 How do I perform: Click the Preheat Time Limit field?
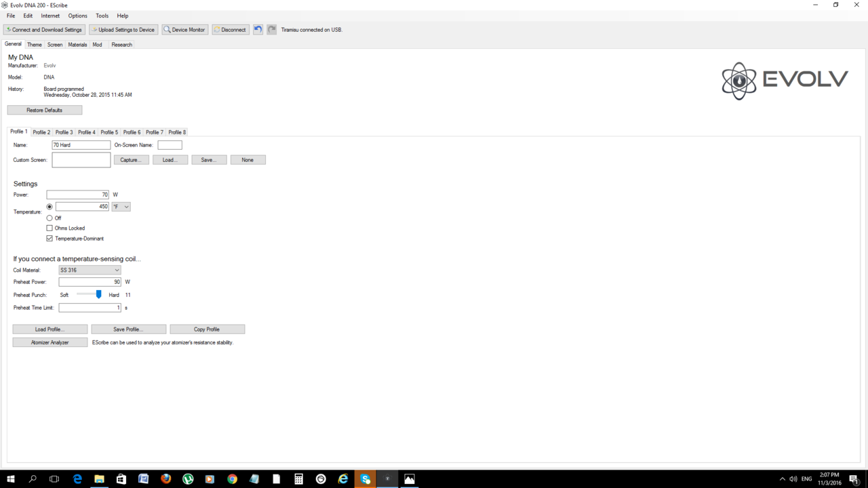pos(90,308)
